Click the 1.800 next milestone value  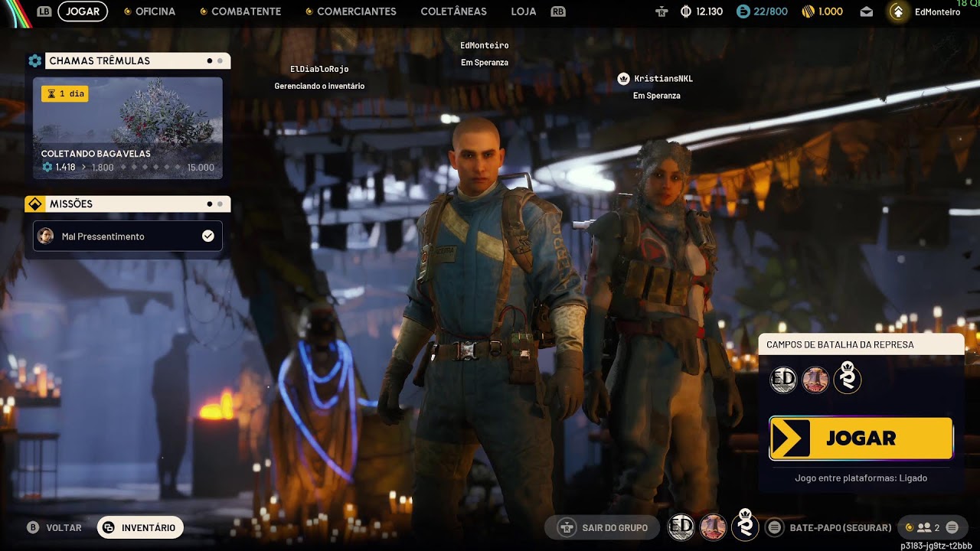point(103,167)
